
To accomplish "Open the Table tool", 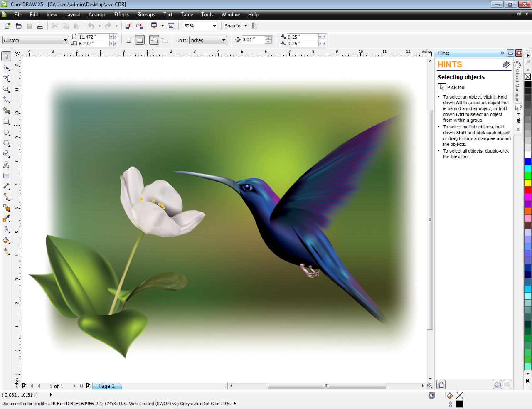I will [6, 175].
